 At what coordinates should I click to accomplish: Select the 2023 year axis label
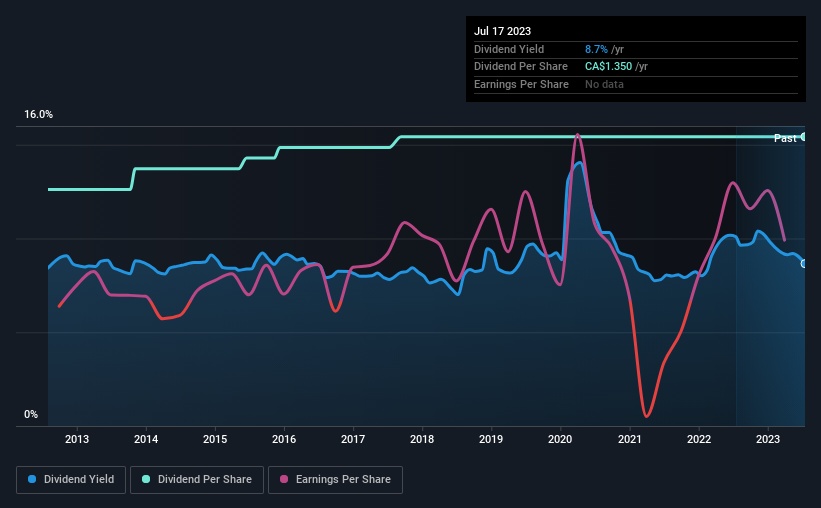(768, 439)
